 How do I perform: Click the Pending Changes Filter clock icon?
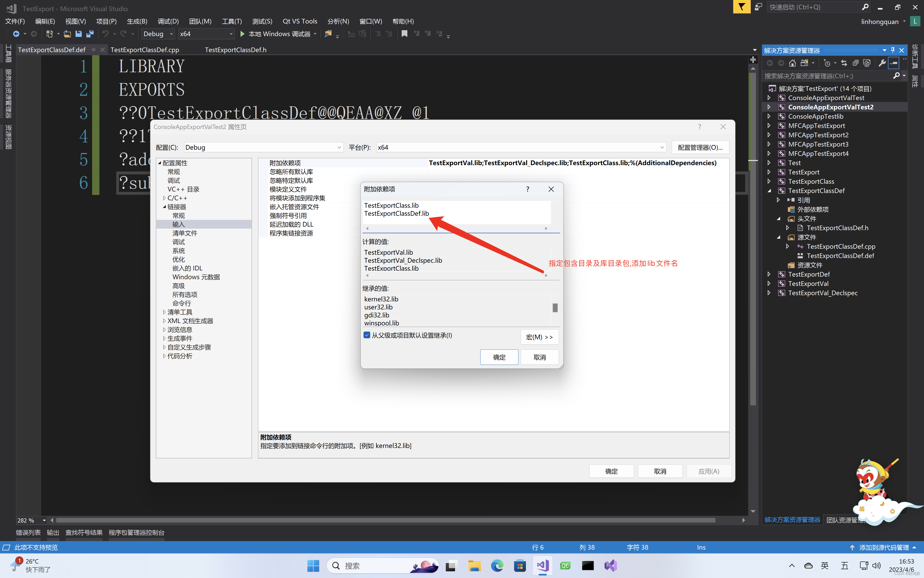827,63
